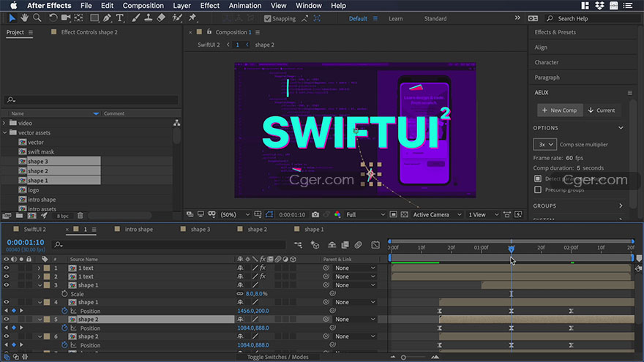Open the 1 View layout dropdown

tap(484, 215)
